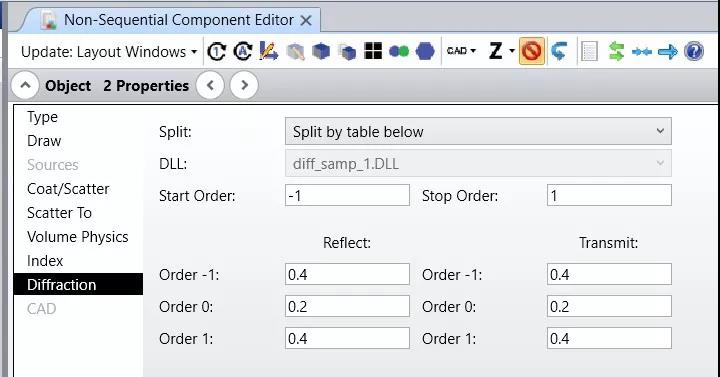Screen dimensions: 720x377
Task: Click the blue hexagon object icon
Action: [x=425, y=51]
